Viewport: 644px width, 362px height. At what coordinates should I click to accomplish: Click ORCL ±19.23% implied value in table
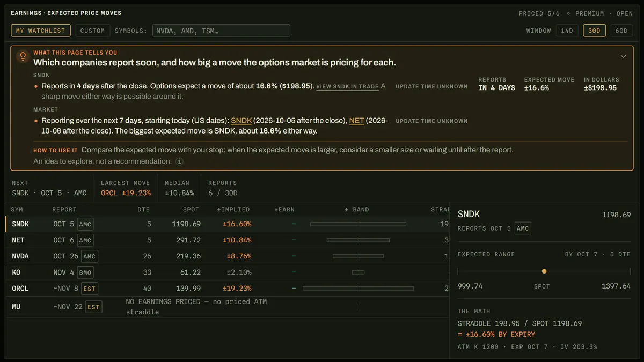tap(237, 288)
